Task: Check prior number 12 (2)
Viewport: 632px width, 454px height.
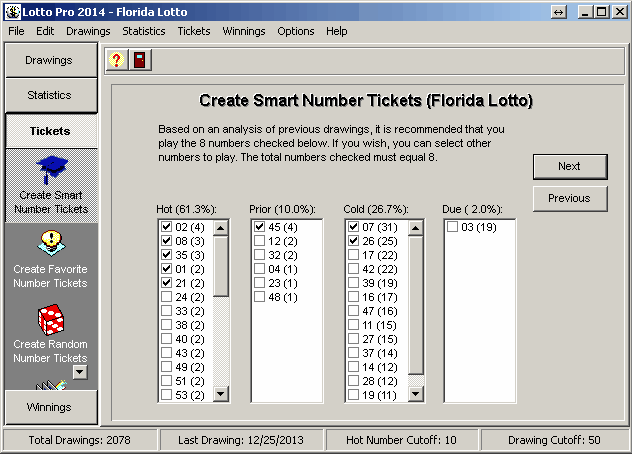Action: (260, 241)
